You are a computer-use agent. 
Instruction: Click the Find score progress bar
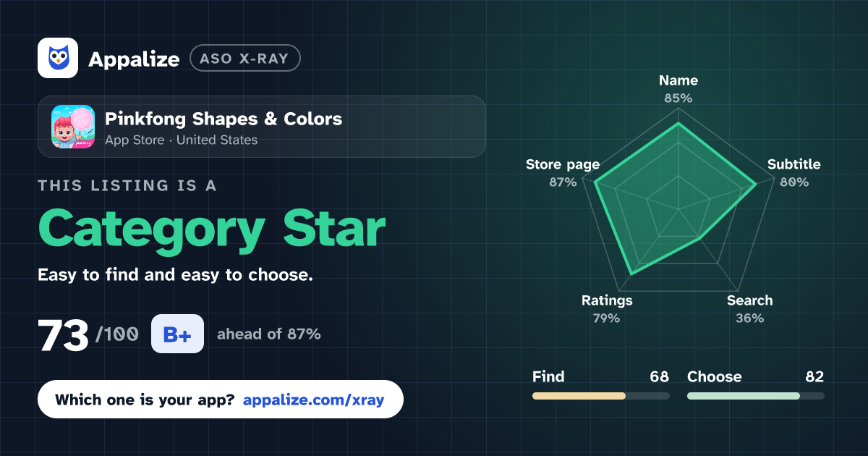click(x=600, y=396)
